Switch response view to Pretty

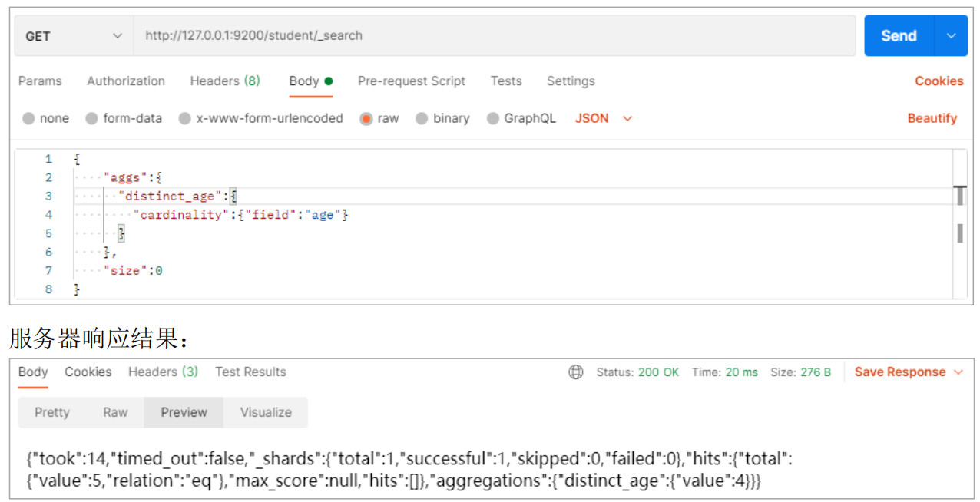click(52, 412)
